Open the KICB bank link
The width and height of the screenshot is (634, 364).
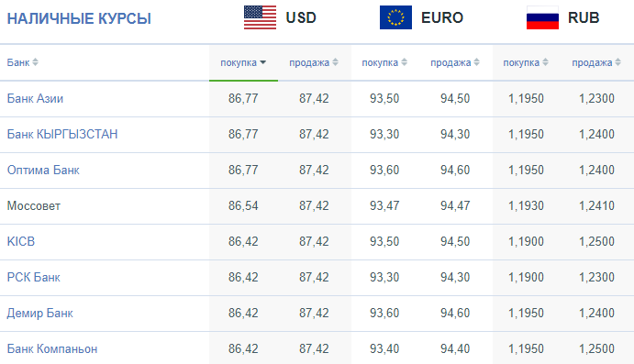click(21, 241)
